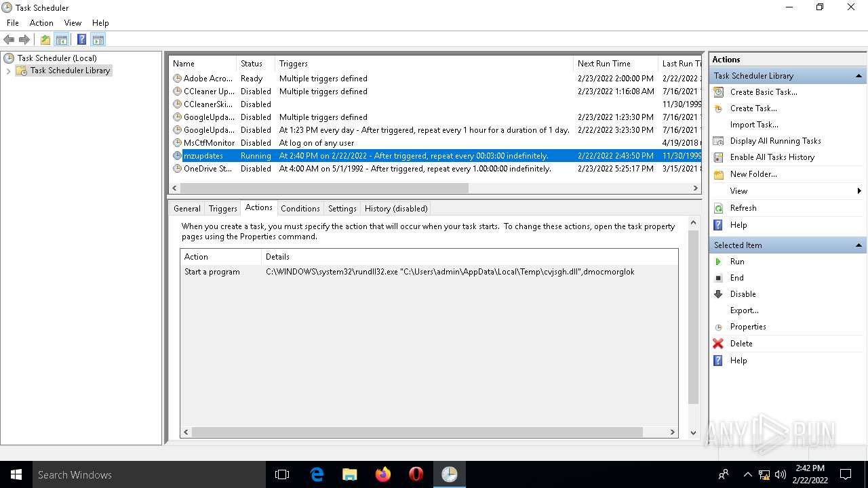The height and width of the screenshot is (488, 868).
Task: Open Properties of selected task
Action: tap(748, 327)
